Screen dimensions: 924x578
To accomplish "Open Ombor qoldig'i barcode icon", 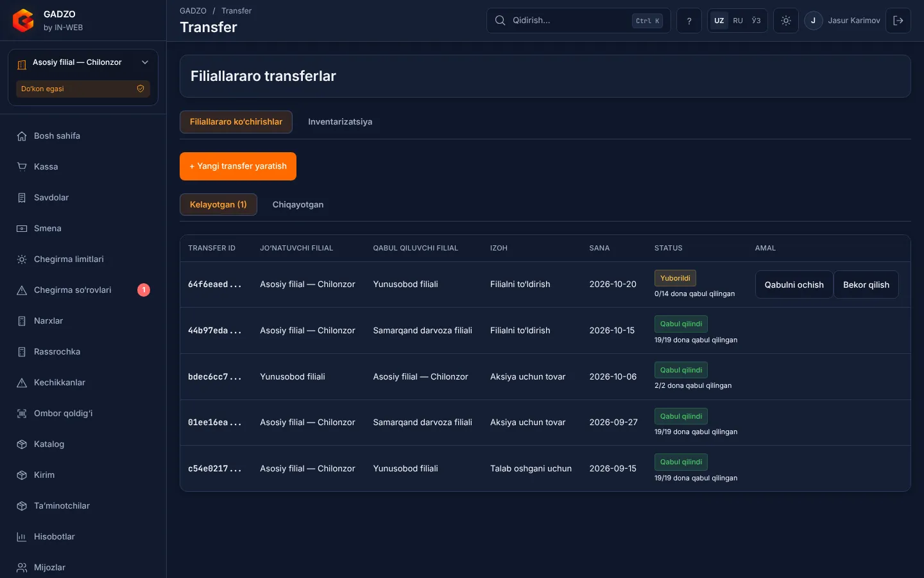I will 22,414.
